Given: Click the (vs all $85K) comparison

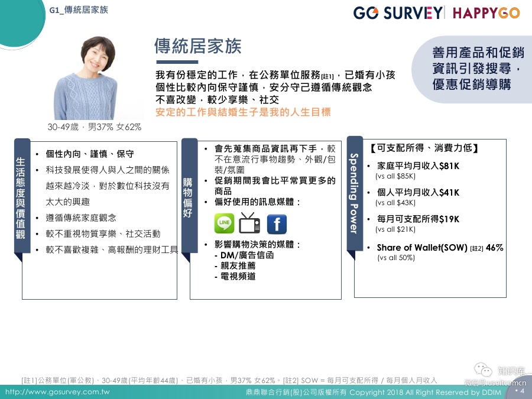Looking at the screenshot, I should coord(395,176).
